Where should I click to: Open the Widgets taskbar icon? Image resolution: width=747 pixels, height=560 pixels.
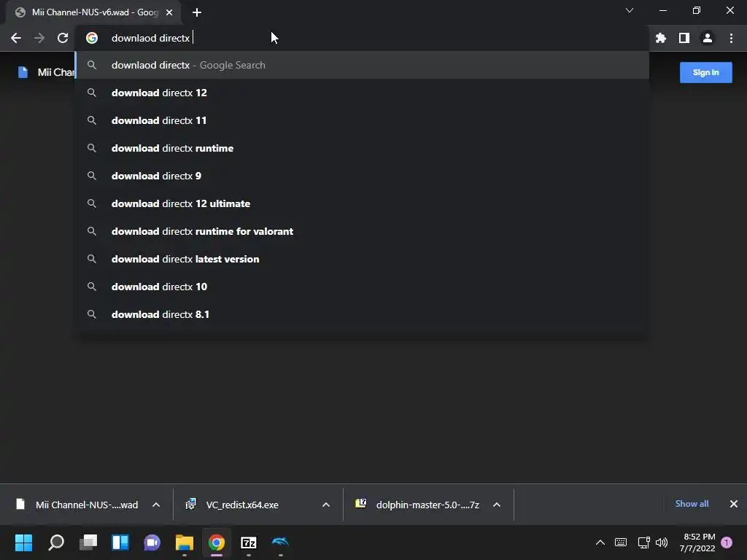120,542
